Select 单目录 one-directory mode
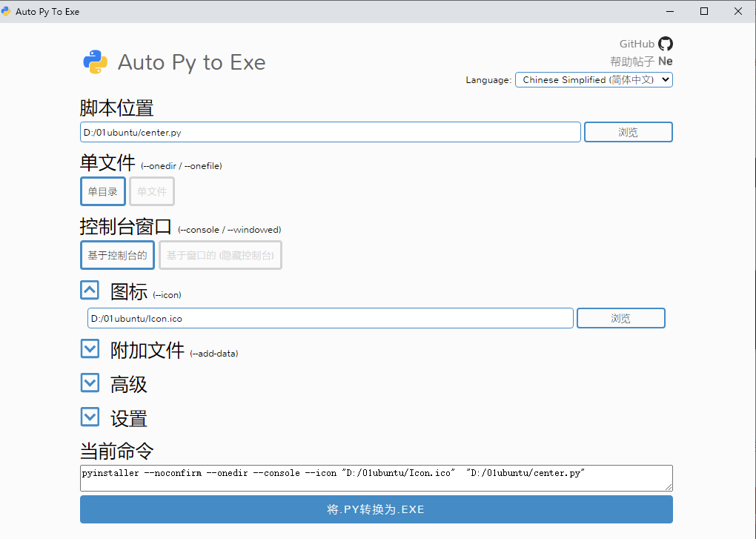This screenshot has width=756, height=539. click(102, 191)
